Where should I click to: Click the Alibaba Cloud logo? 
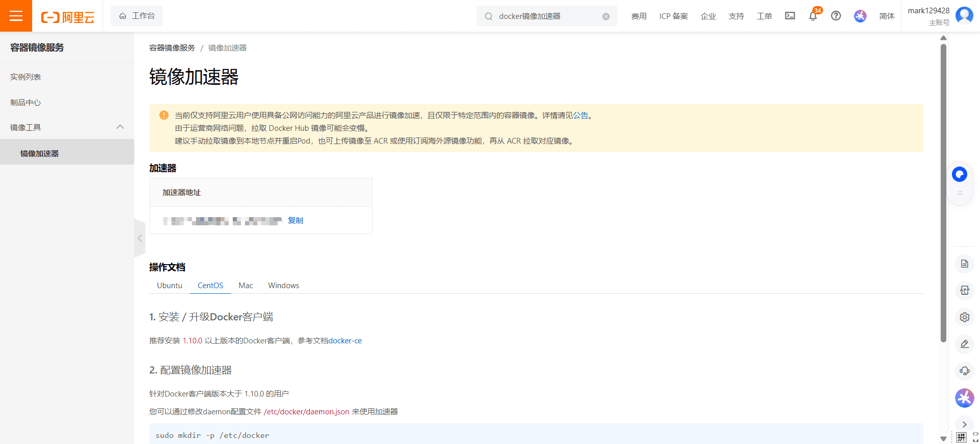67,17
